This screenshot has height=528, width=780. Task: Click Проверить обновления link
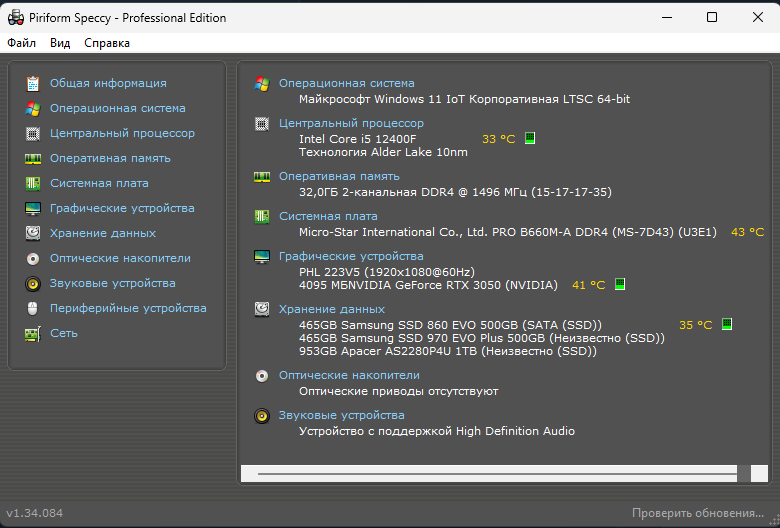698,513
